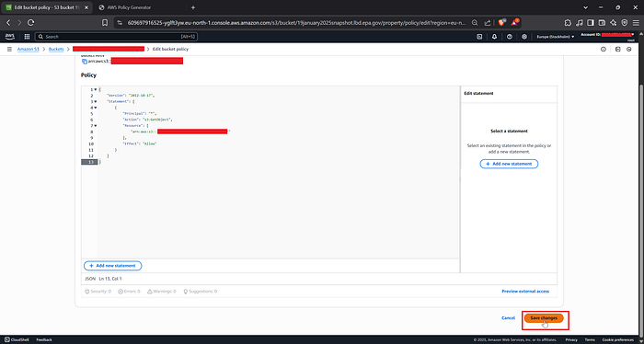Open Brave Wallet icon
The image size is (644, 344).
(x=602, y=23)
